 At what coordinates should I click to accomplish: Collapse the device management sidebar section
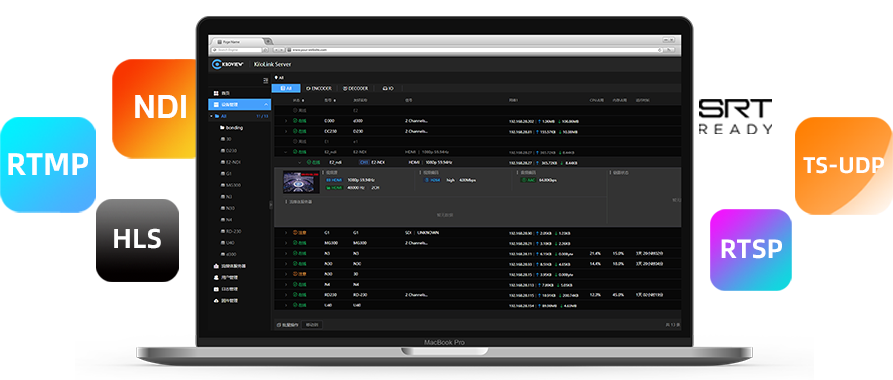(x=266, y=104)
